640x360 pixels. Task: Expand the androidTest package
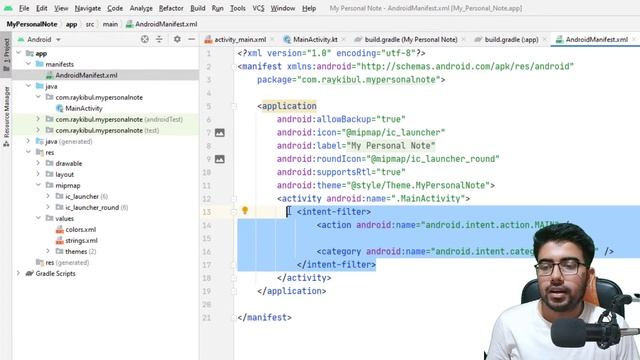point(38,119)
